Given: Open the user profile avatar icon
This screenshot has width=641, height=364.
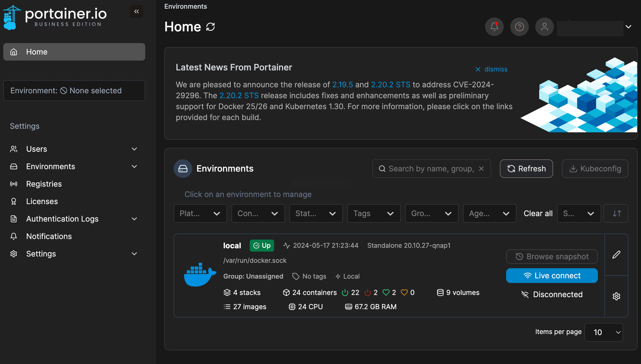Looking at the screenshot, I should (x=544, y=27).
